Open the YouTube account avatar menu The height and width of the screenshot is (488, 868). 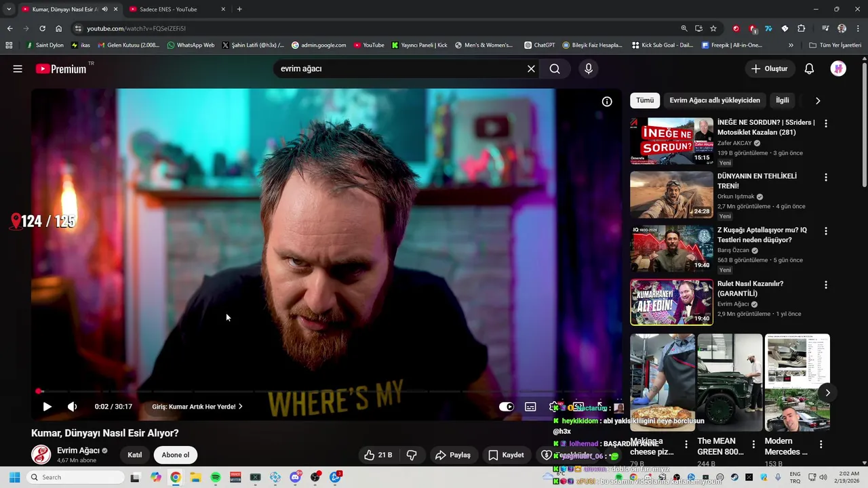(838, 68)
